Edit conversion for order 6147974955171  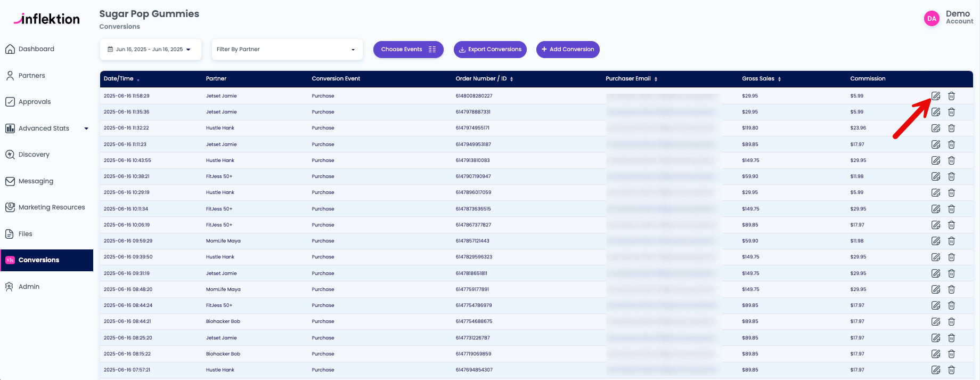tap(936, 128)
